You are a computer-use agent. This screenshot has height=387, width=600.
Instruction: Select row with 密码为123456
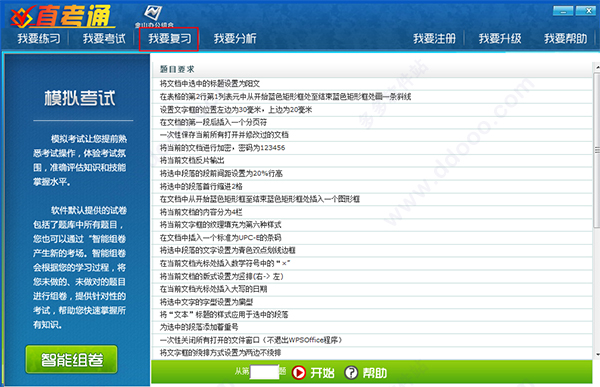(372, 148)
